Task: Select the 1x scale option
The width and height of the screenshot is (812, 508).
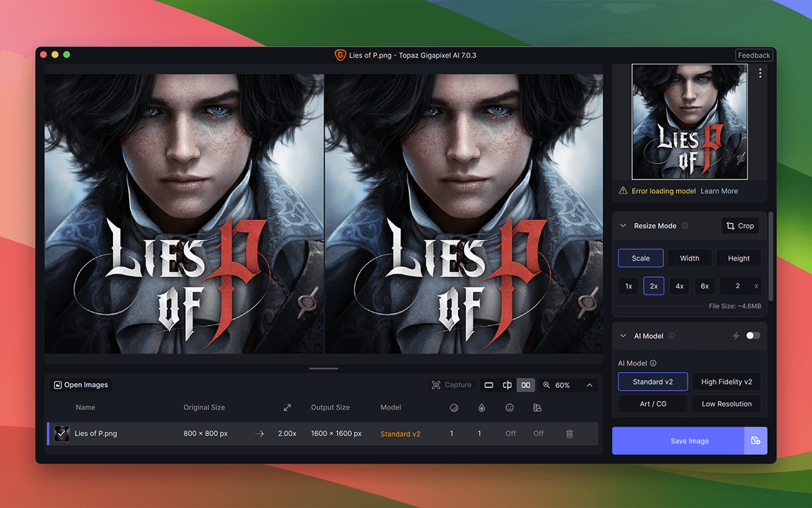Action: (x=629, y=286)
